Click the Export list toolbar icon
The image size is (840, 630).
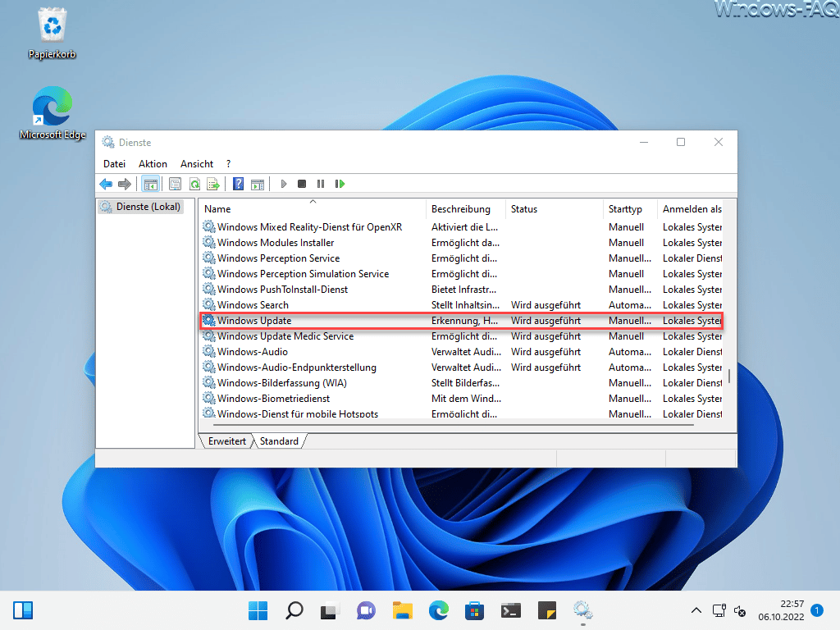point(213,185)
